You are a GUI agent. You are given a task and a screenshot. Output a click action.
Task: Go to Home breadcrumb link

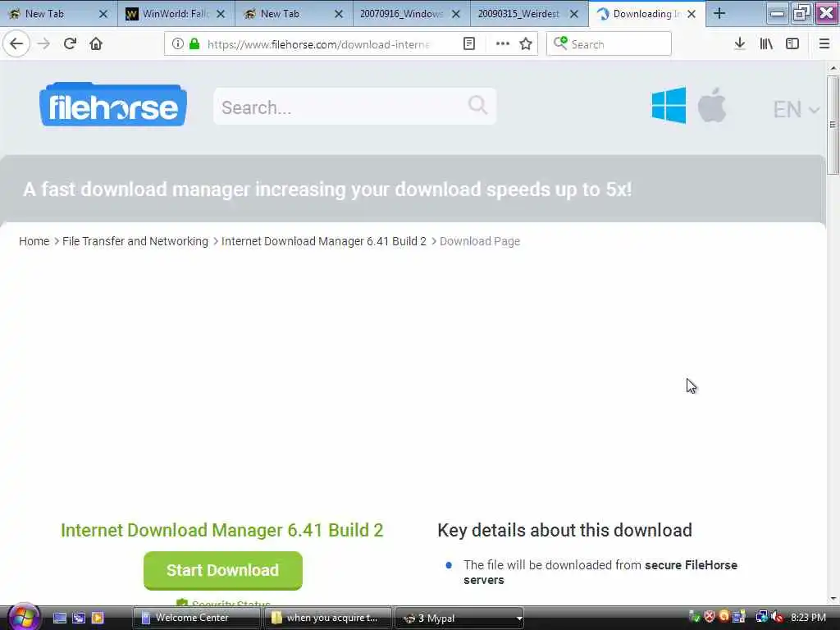pos(34,241)
